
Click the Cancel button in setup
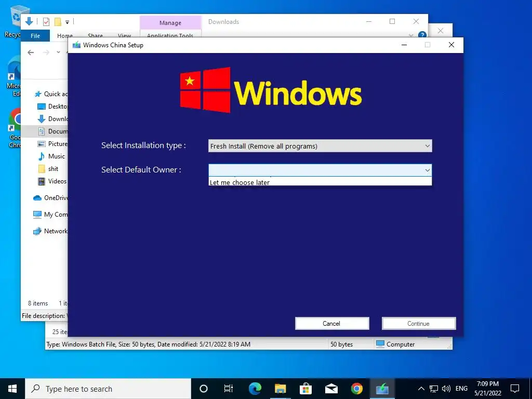click(x=332, y=323)
